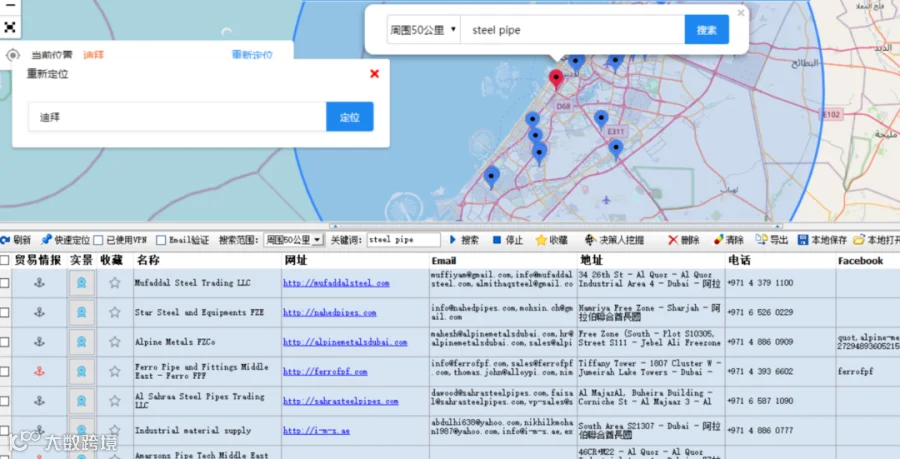Click the 关键词 keyword input field
The height and width of the screenshot is (459, 900).
pyautogui.click(x=404, y=240)
